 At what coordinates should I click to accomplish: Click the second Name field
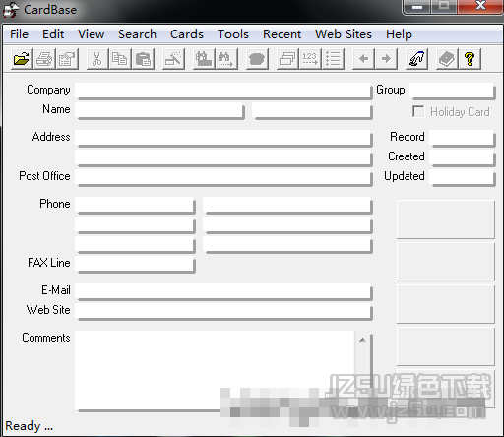(312, 111)
